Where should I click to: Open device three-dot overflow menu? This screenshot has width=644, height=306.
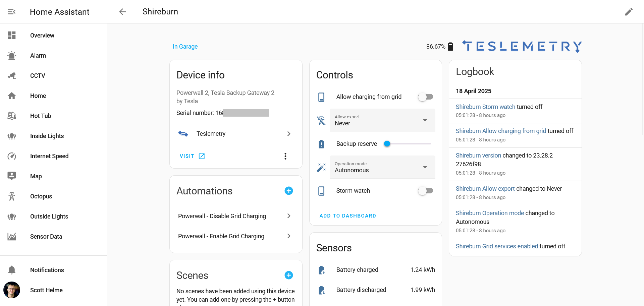coord(285,156)
